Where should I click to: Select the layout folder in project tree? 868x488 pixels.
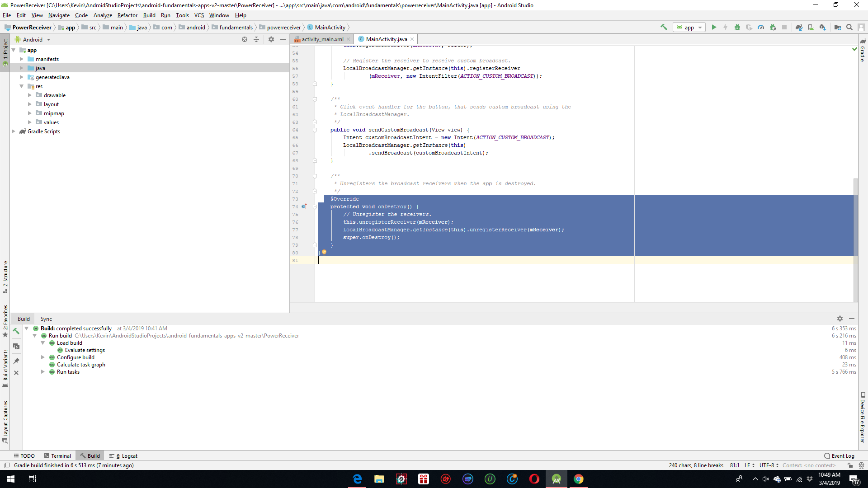click(x=51, y=104)
